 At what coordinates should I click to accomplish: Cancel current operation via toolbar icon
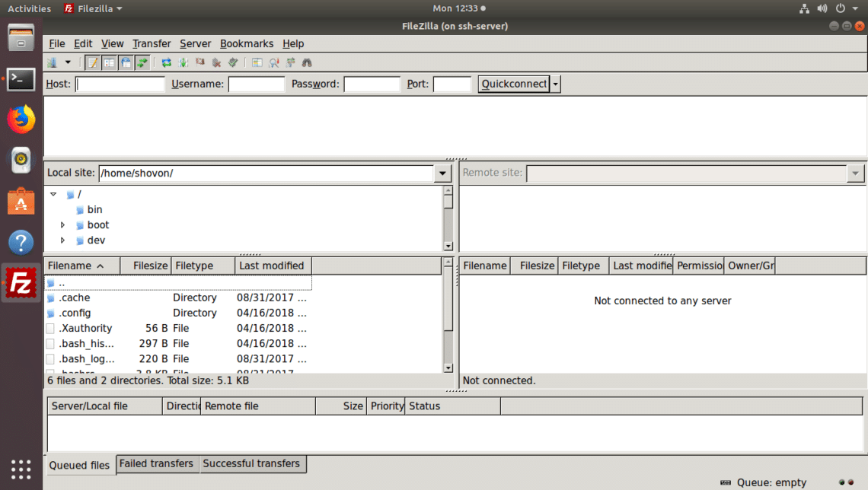coord(200,62)
